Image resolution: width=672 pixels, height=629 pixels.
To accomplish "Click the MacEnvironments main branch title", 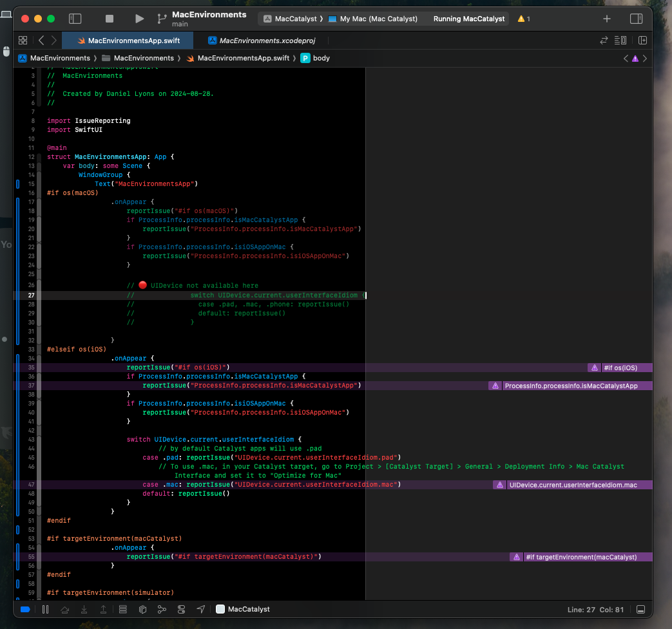I will 209,19.
